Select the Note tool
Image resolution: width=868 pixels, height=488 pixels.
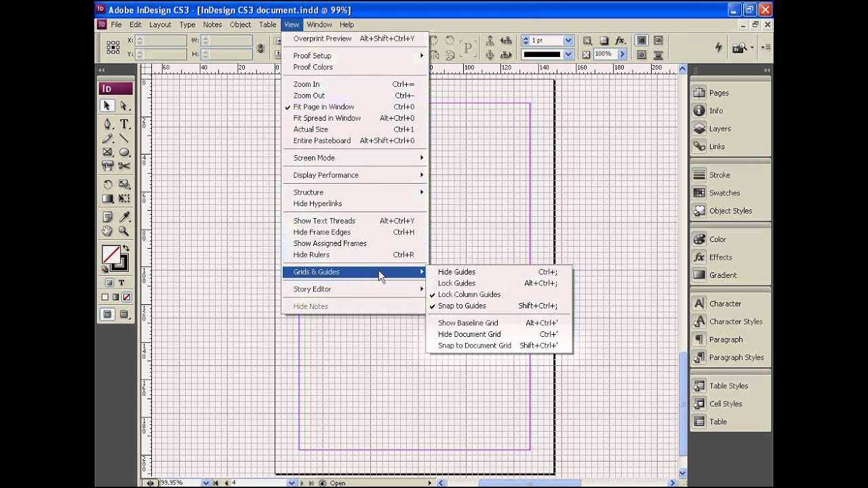107,217
